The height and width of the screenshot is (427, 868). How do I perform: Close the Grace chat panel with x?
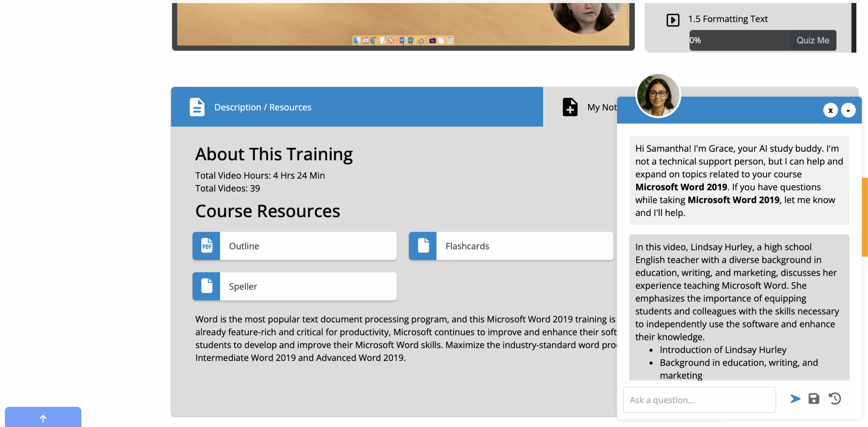[x=830, y=110]
